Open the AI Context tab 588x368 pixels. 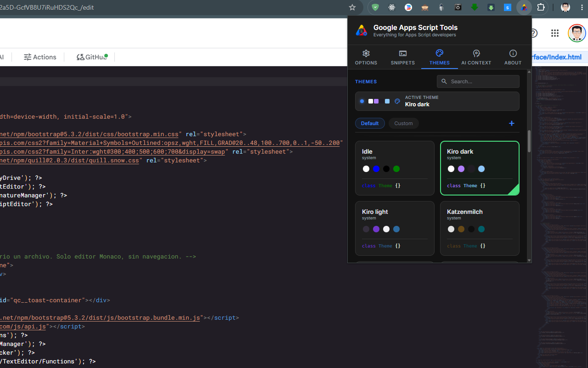476,57
